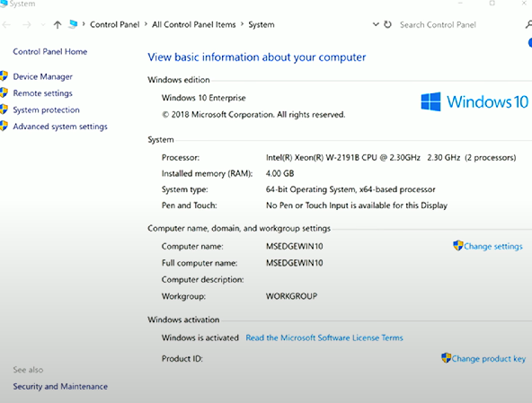Viewport: 532px width, 403px height.
Task: Click the Intel Xeon W-2191B processor value
Action: [391, 158]
